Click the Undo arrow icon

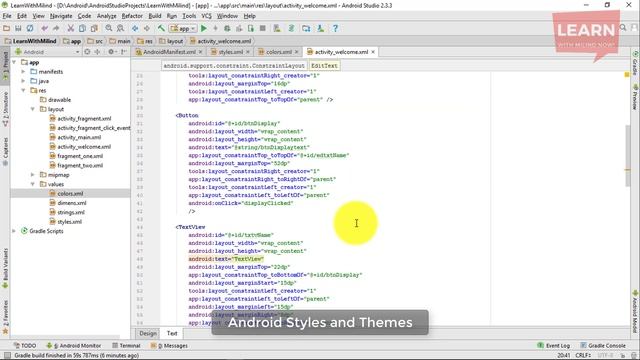click(x=44, y=28)
